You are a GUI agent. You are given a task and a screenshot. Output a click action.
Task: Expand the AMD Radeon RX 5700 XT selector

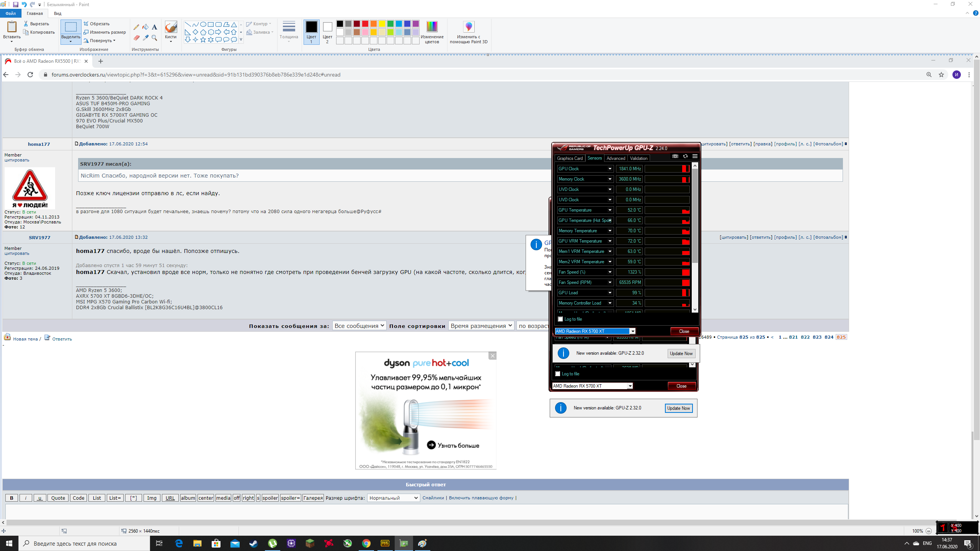[x=632, y=331]
